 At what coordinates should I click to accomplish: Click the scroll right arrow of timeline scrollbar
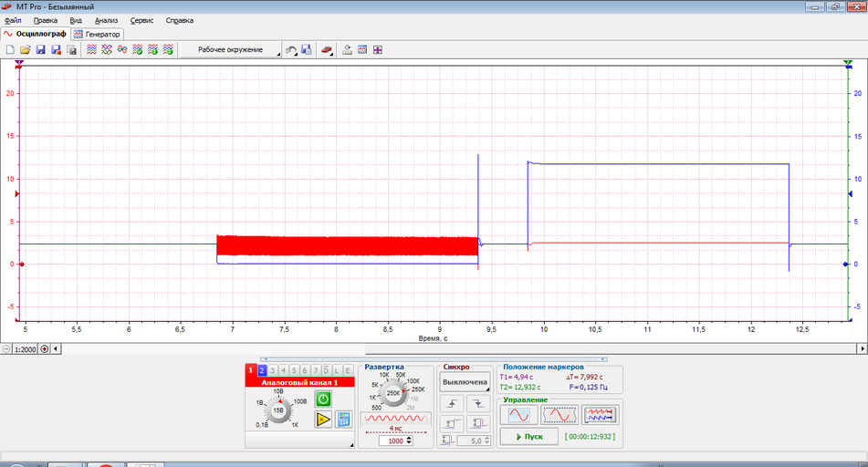pos(862,349)
